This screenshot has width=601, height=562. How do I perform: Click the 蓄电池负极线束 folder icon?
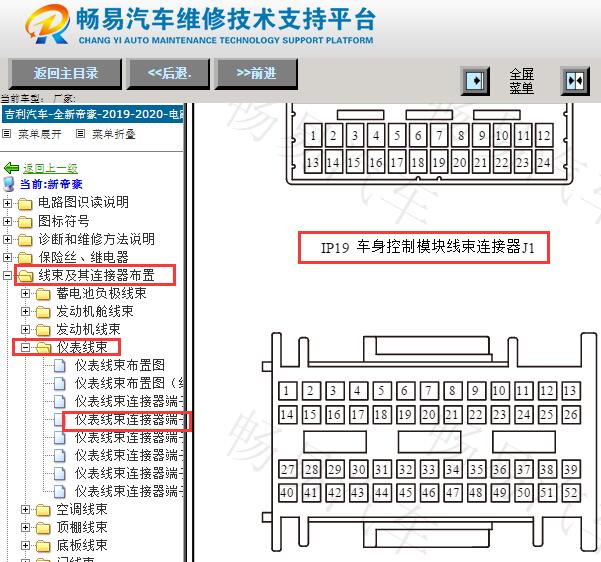[x=43, y=294]
